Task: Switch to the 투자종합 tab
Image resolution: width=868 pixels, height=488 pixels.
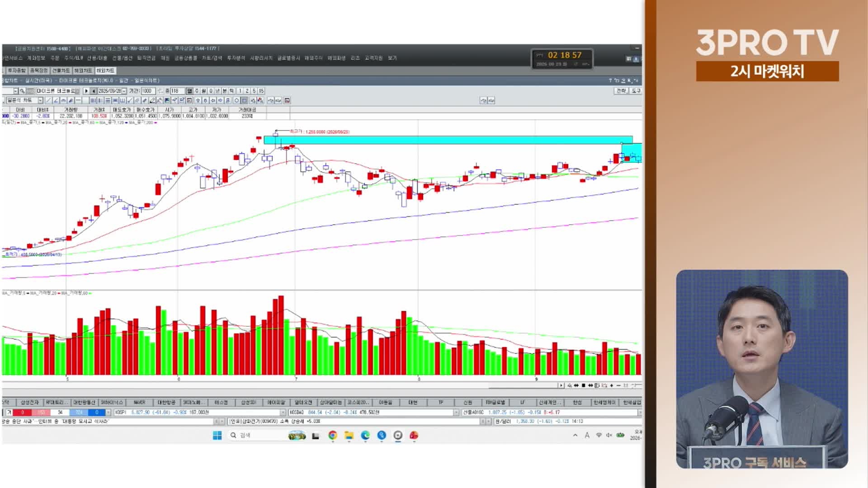Action: pos(16,70)
